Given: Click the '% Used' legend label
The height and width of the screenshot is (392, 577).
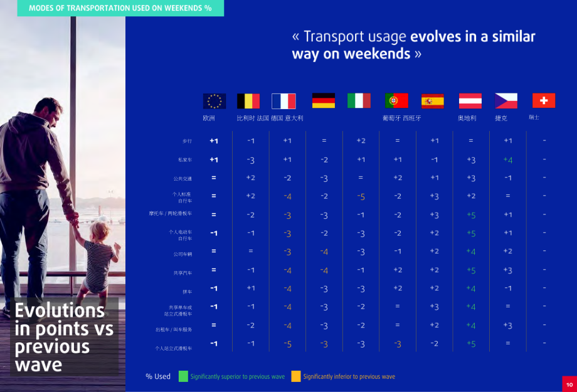Looking at the screenshot, I should (x=158, y=376).
